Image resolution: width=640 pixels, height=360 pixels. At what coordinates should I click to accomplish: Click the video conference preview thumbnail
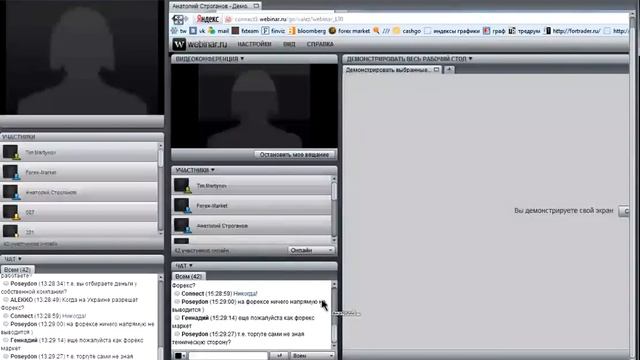click(254, 106)
